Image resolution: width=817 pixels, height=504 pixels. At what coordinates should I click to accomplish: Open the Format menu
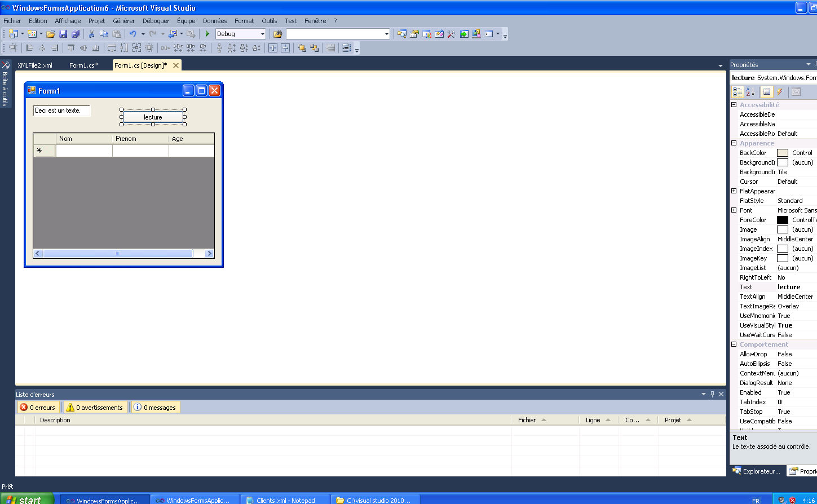[244, 21]
